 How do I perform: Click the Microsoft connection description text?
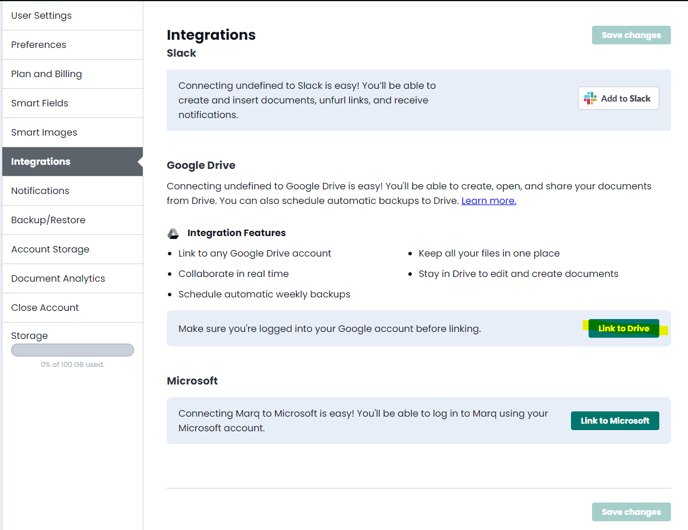pos(363,421)
